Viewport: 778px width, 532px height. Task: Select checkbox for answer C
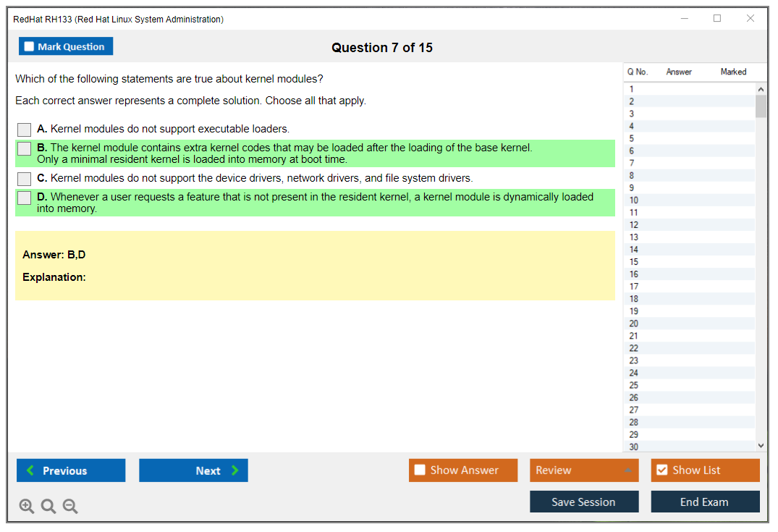coord(25,179)
